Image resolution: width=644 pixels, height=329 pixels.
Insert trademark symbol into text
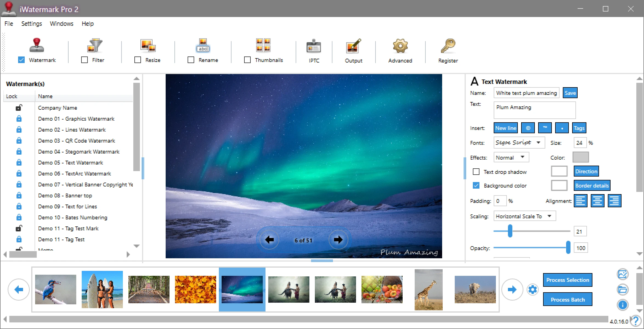click(x=545, y=128)
